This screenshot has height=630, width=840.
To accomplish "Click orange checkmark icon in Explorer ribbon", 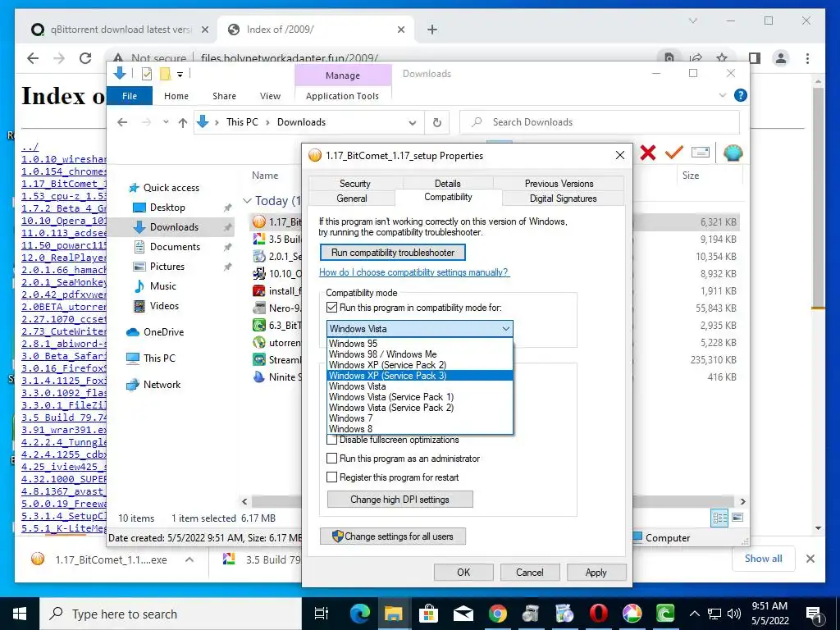I will click(x=673, y=153).
